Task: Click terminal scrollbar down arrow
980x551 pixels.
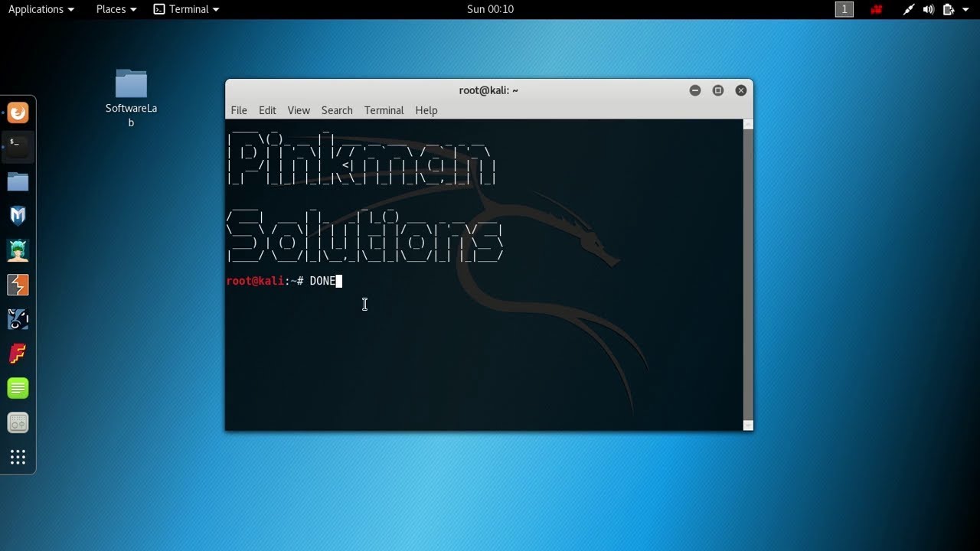Action: point(748,425)
